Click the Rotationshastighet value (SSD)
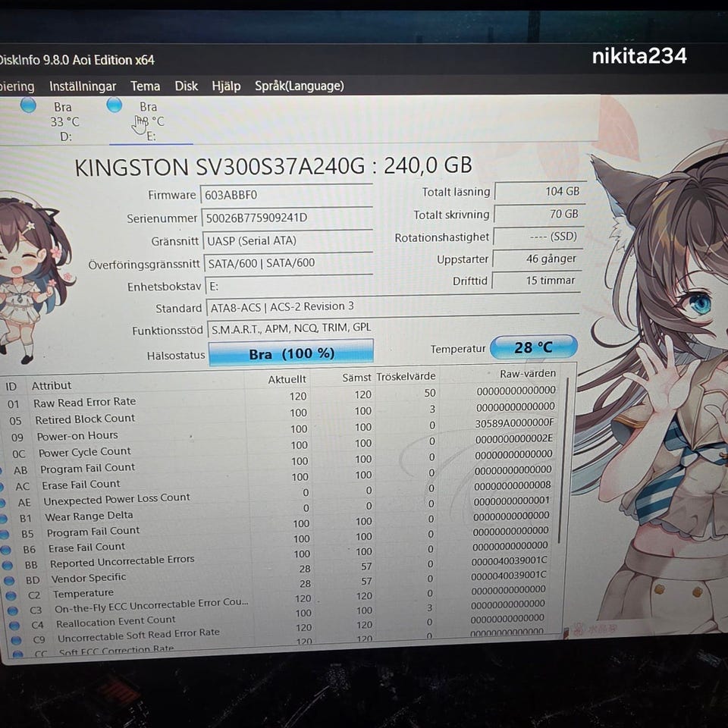This screenshot has height=728, width=728. [538, 237]
